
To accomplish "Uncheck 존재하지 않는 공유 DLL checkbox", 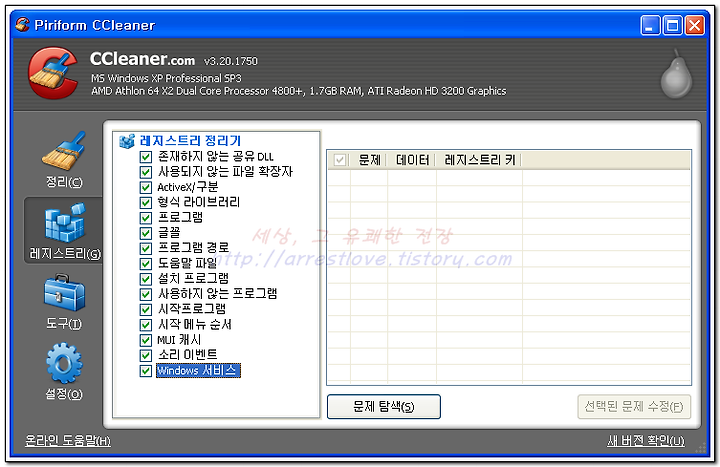I will (146, 157).
